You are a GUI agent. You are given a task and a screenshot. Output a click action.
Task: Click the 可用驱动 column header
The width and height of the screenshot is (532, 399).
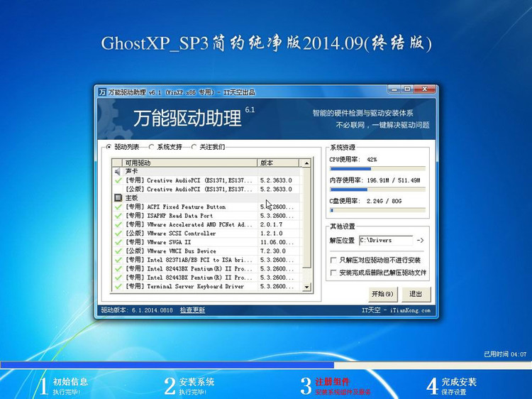click(x=189, y=163)
